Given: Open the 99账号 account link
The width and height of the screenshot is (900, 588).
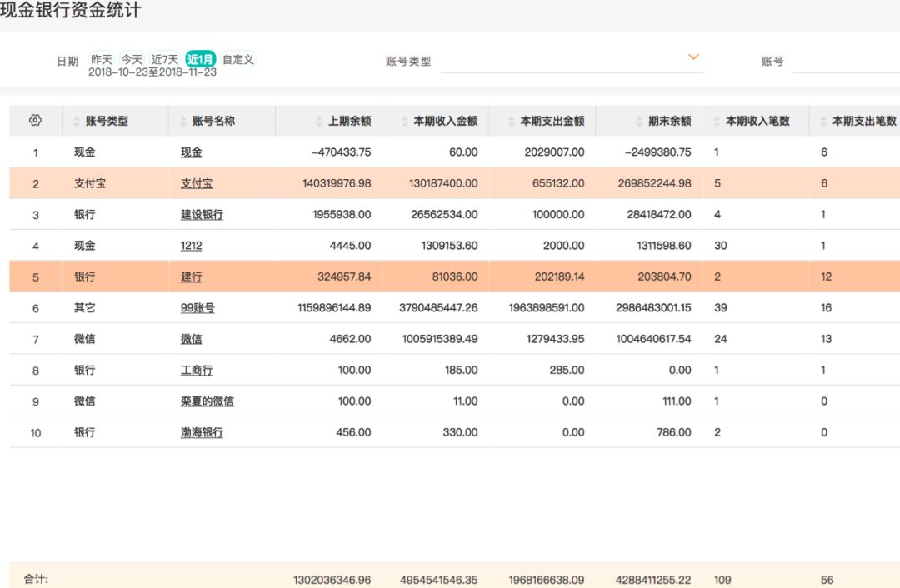Looking at the screenshot, I should click(x=197, y=307).
